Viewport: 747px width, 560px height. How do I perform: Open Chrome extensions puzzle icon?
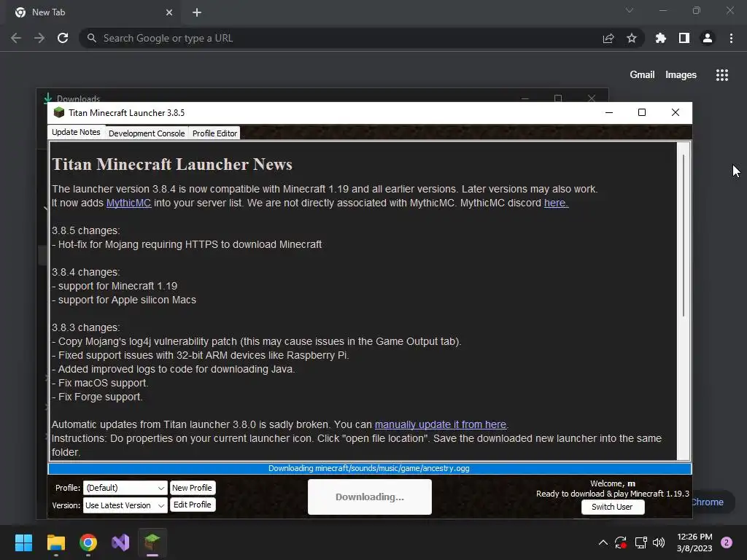661,38
